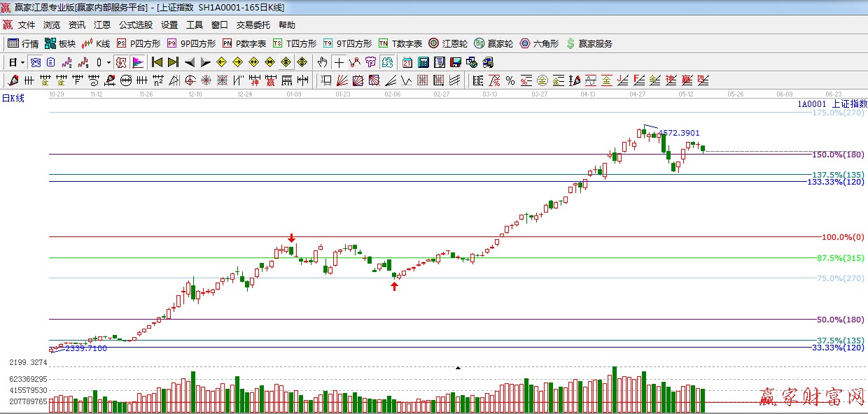Click the 赢家服务 dollar-sign button

pyautogui.click(x=589, y=43)
